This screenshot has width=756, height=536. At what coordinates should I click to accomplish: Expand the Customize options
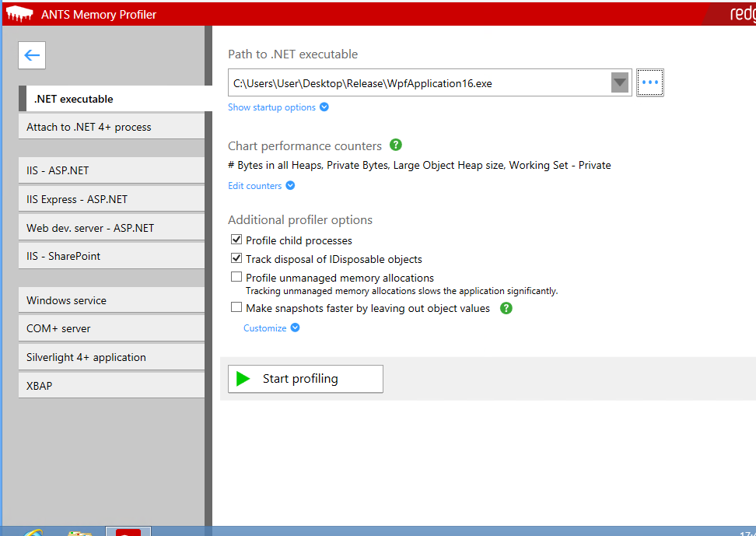(x=271, y=328)
